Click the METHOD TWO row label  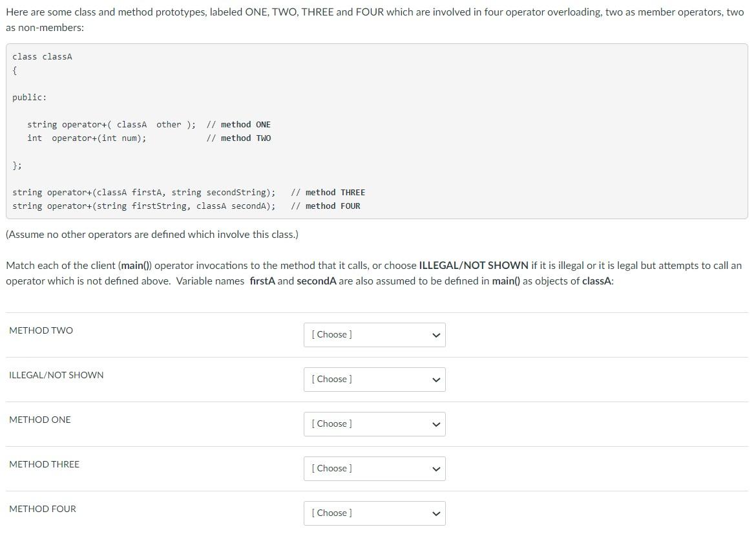point(41,330)
